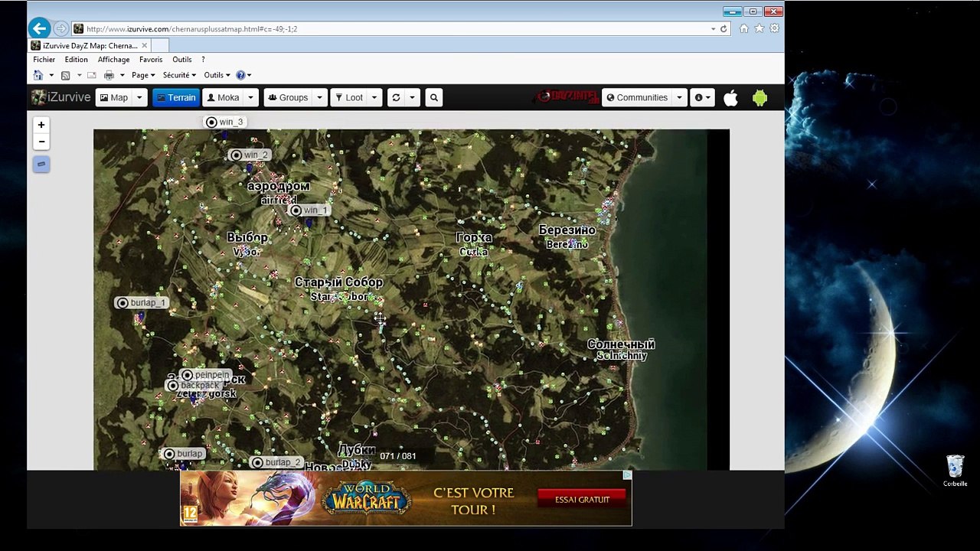Select the burlap_2 marker
Viewport: 980px width, 551px height.
coord(277,462)
